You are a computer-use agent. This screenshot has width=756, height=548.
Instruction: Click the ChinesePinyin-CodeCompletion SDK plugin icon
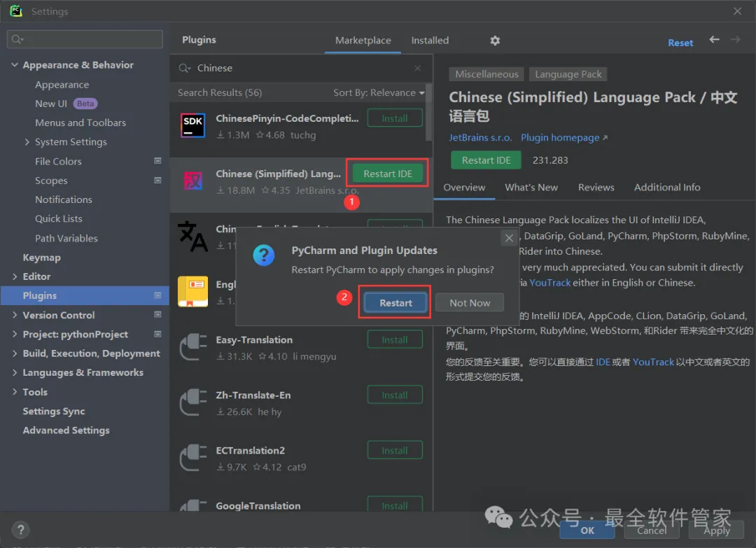click(x=193, y=125)
